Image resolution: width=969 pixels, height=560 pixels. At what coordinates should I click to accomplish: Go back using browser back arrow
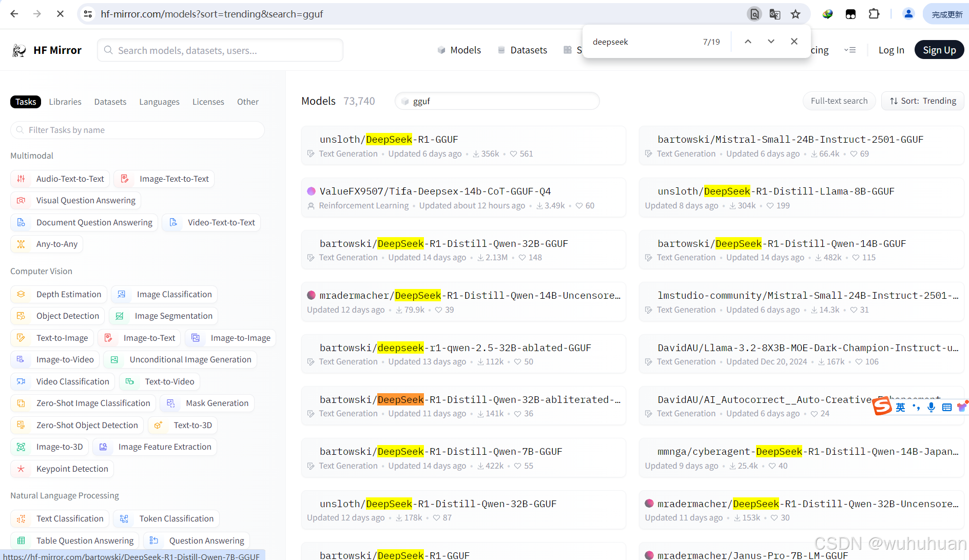point(14,14)
